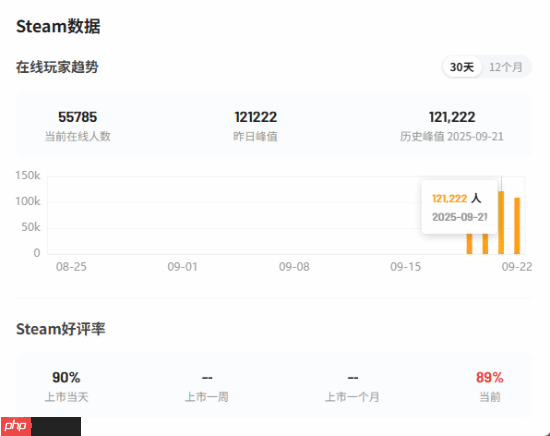Click the 上市一个月 label
Screen dimensions: 550x436
pos(352,397)
